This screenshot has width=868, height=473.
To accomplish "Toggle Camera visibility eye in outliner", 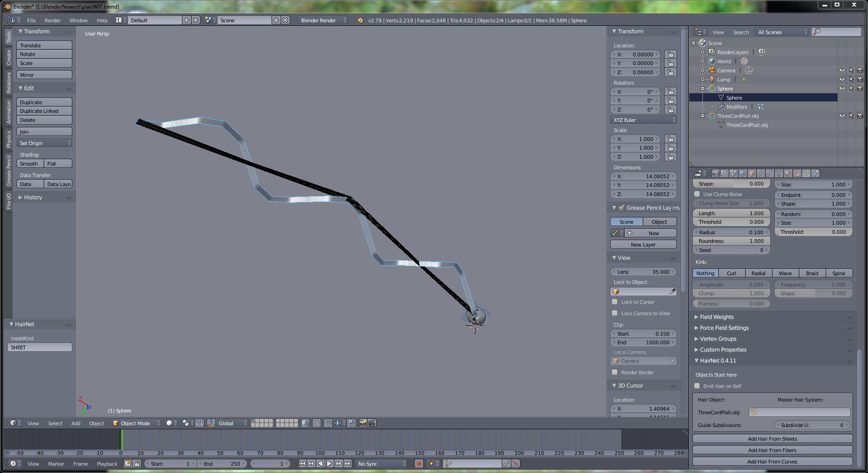I will 842,70.
